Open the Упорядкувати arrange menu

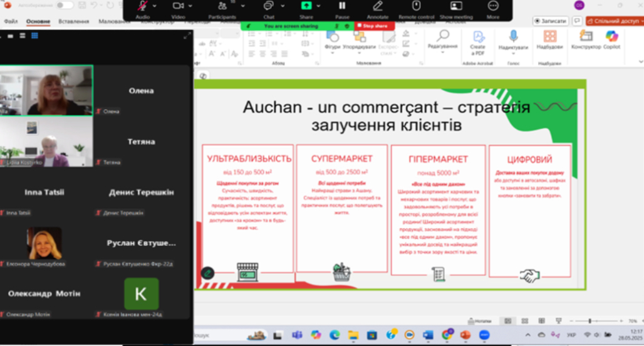click(360, 41)
